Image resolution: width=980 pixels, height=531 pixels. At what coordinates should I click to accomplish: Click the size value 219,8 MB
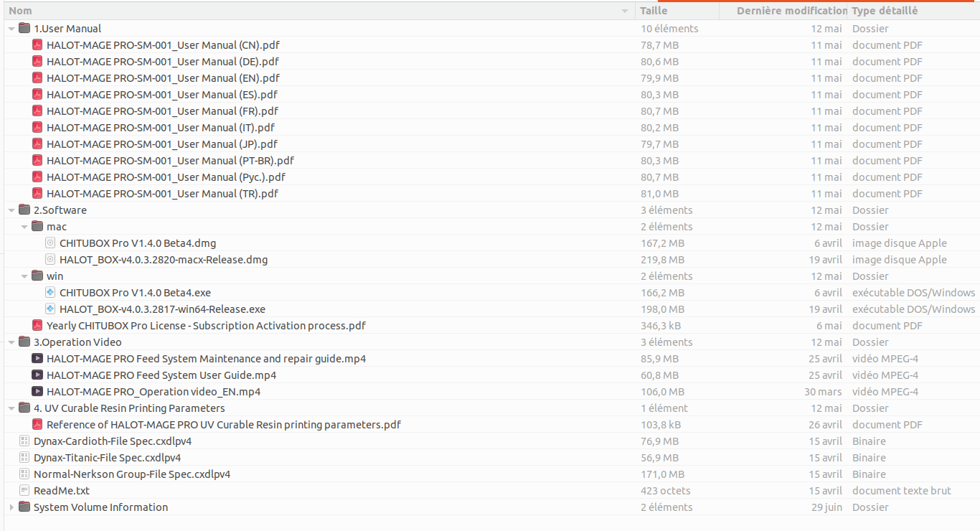click(x=662, y=260)
